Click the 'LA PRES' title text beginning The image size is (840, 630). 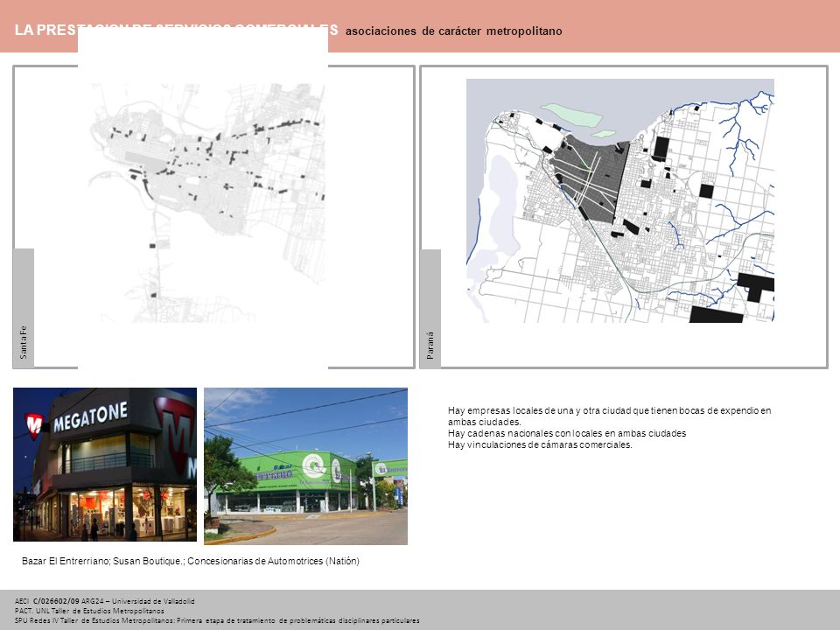click(46, 30)
